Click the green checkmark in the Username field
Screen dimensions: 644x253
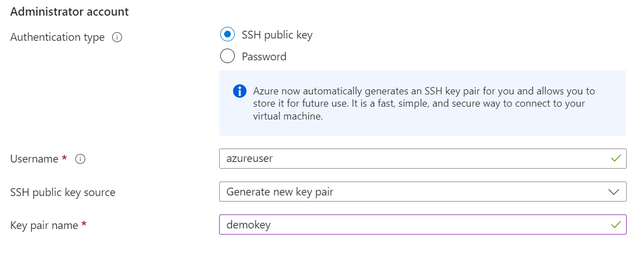pos(615,159)
